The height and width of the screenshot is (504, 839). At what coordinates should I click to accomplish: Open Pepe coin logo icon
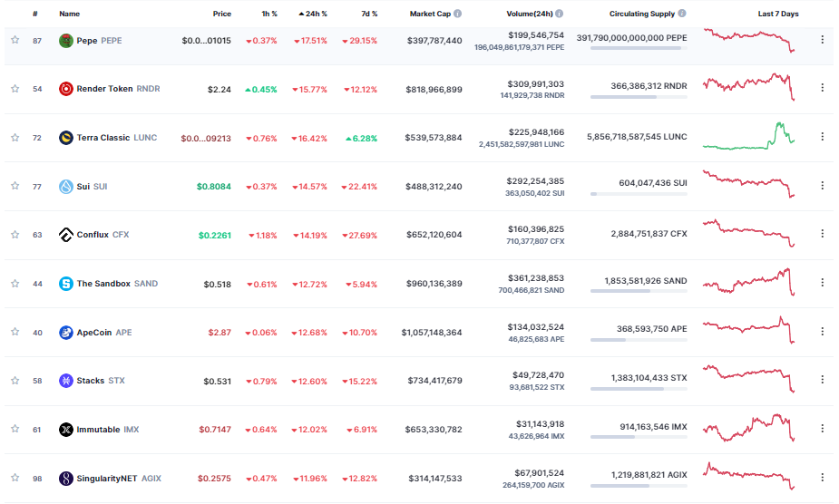[x=66, y=41]
